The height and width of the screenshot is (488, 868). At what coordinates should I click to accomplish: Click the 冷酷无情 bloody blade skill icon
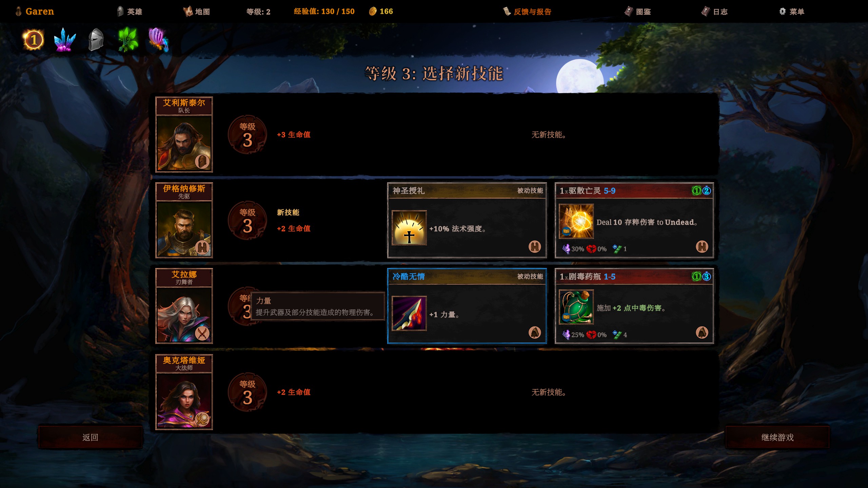(x=409, y=313)
